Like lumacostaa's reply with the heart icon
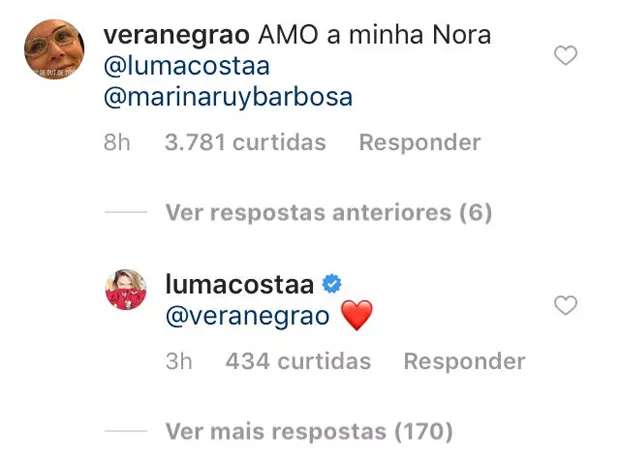This screenshot has height=465, width=620. click(566, 305)
